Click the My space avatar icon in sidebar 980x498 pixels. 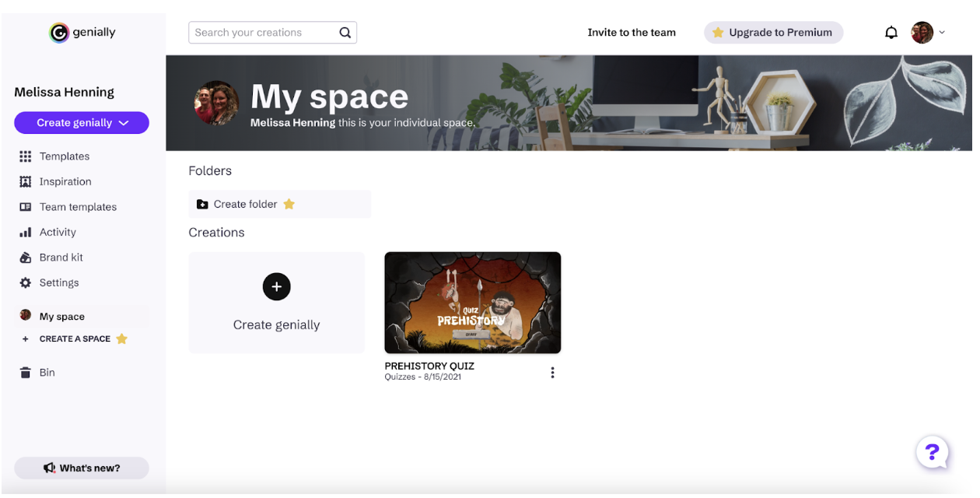click(x=26, y=316)
